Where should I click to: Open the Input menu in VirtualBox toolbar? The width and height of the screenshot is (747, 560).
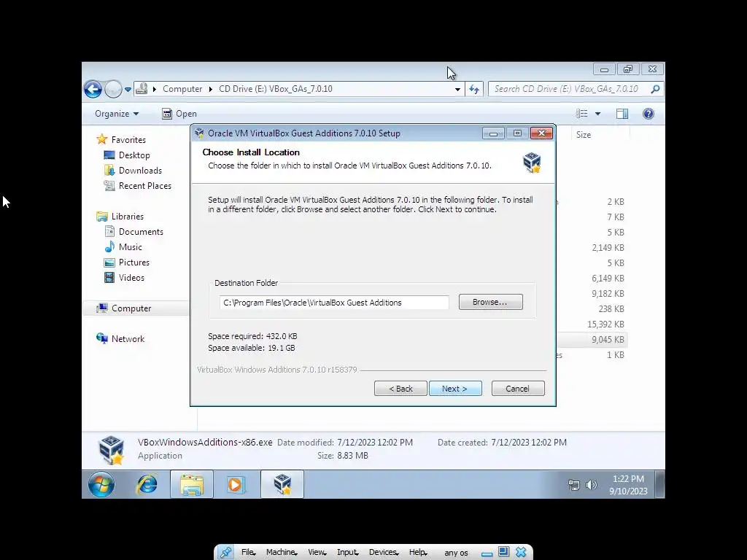(347, 553)
